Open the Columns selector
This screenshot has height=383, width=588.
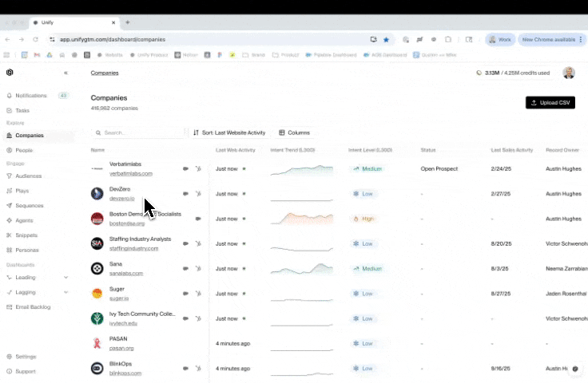(294, 132)
